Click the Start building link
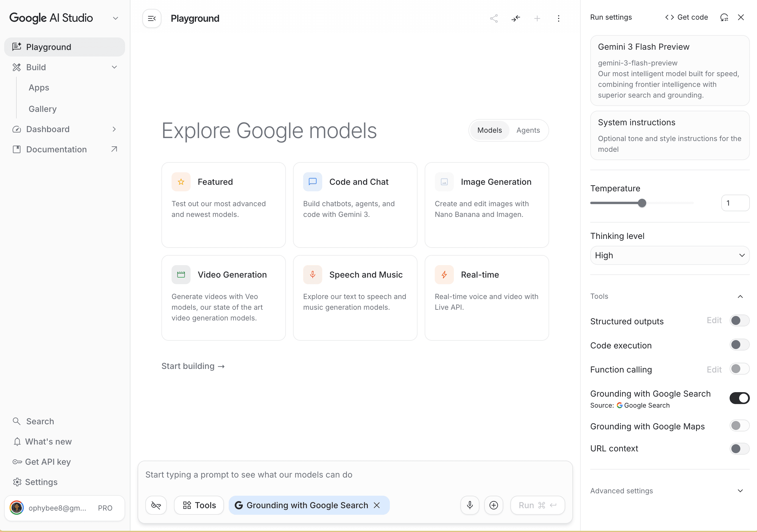The width and height of the screenshot is (757, 532). [193, 366]
